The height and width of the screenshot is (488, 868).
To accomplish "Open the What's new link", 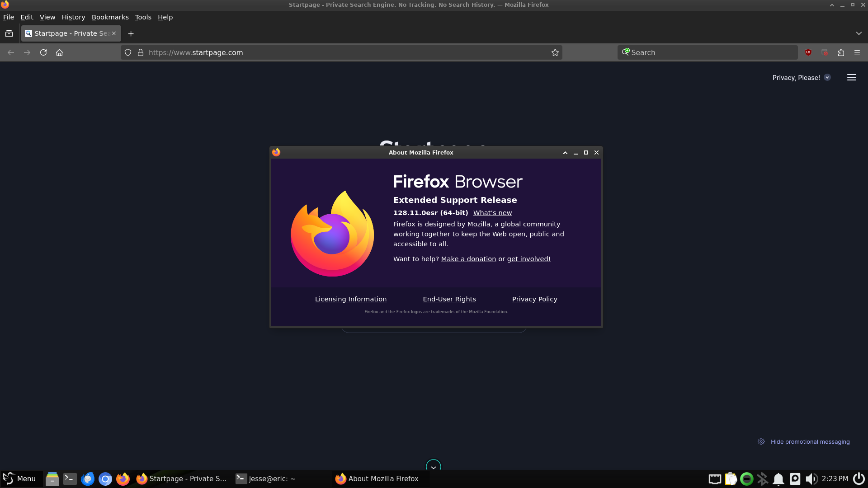I will [x=492, y=213].
